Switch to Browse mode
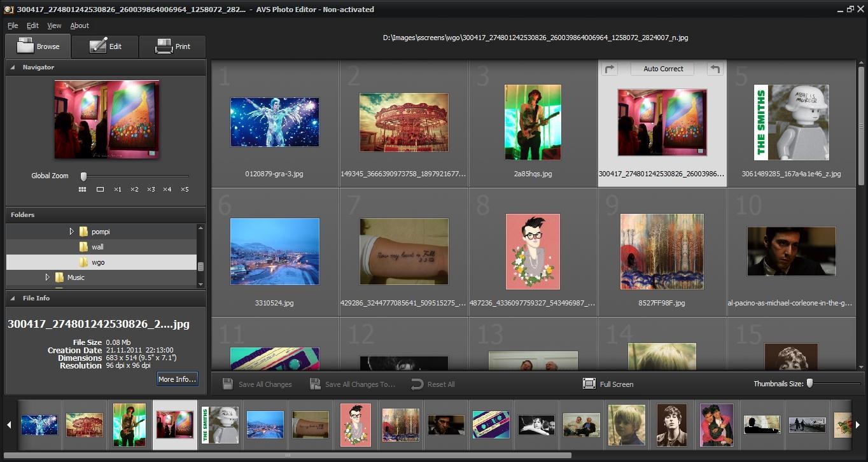The image size is (868, 462). pyautogui.click(x=38, y=46)
